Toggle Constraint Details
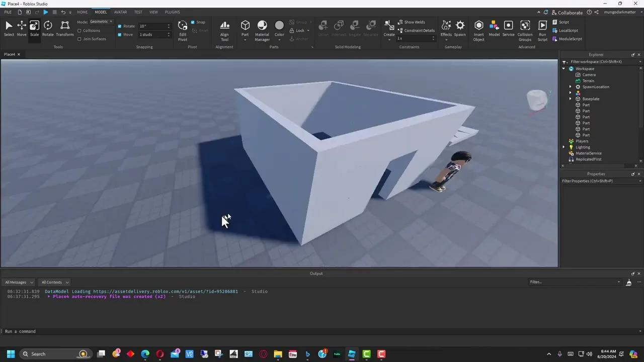 pos(416,31)
